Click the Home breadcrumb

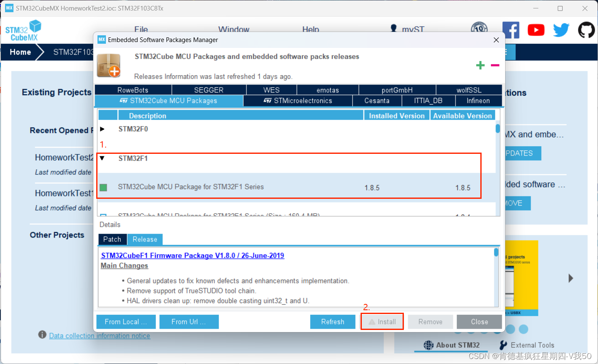[20, 52]
